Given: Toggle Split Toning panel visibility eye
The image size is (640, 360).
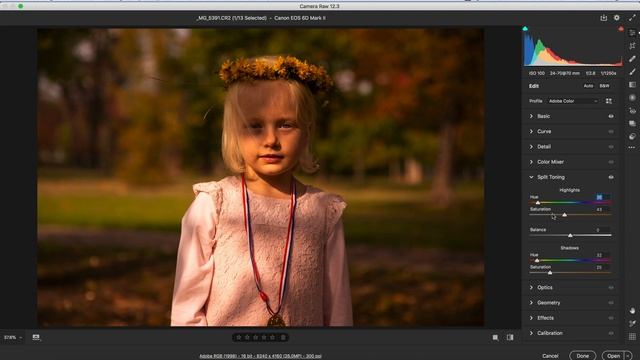Looking at the screenshot, I should pos(611,177).
